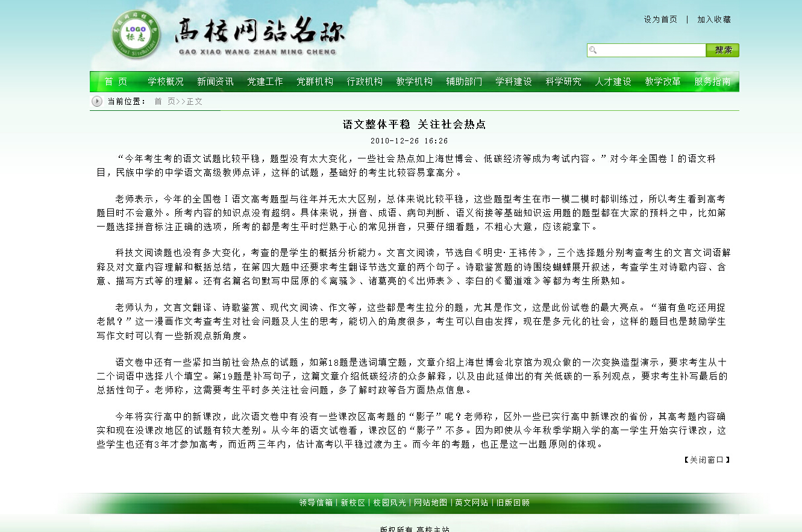802x532 pixels.
Task: Open the 教学机构 menu
Action: click(x=415, y=81)
